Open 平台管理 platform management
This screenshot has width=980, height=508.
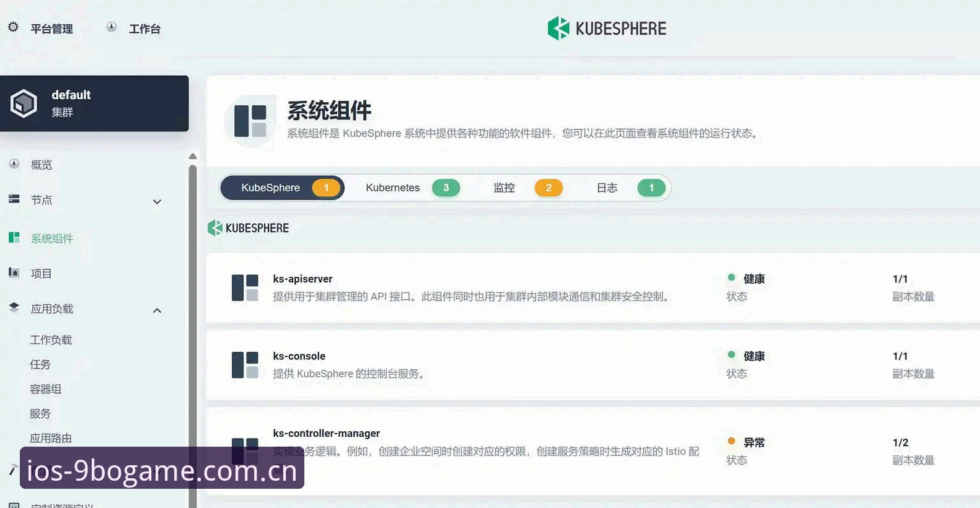tap(51, 28)
